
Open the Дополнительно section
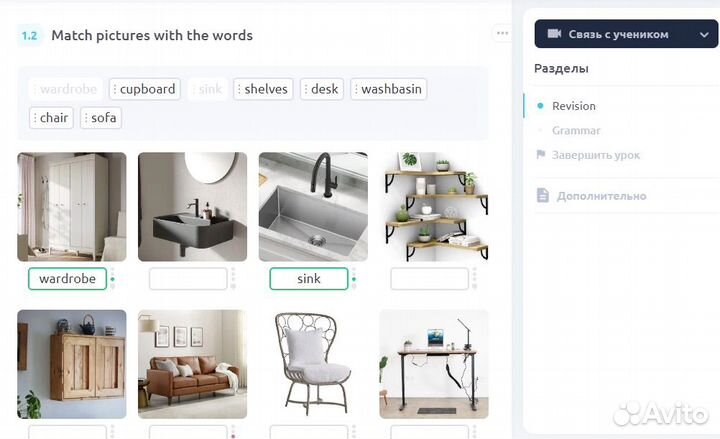point(601,196)
